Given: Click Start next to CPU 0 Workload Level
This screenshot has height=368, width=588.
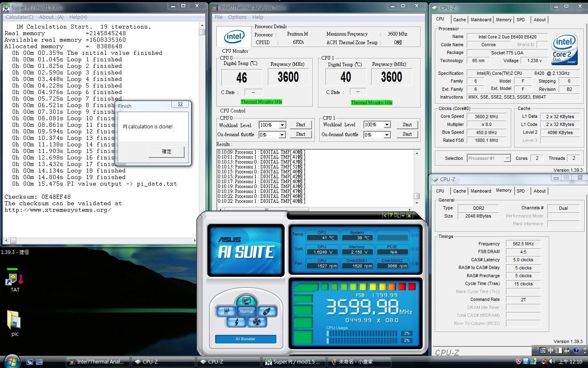Looking at the screenshot, I should [301, 125].
